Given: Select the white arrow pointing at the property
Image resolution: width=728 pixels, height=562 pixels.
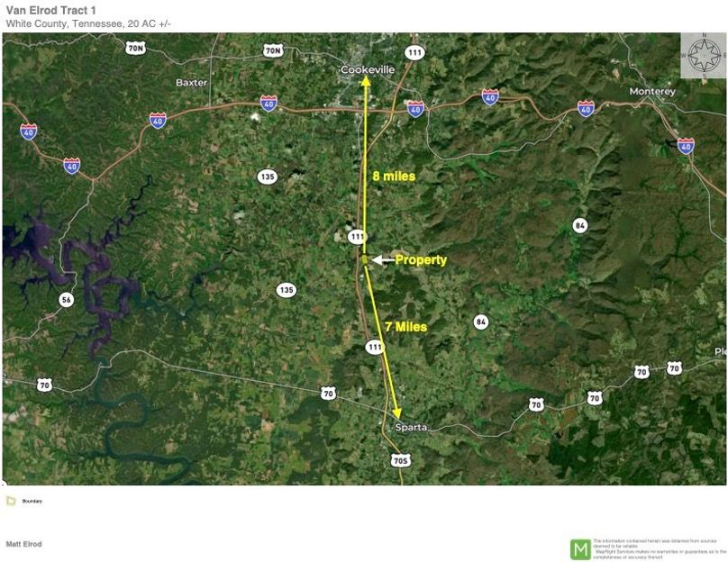Looking at the screenshot, I should click(x=382, y=260).
